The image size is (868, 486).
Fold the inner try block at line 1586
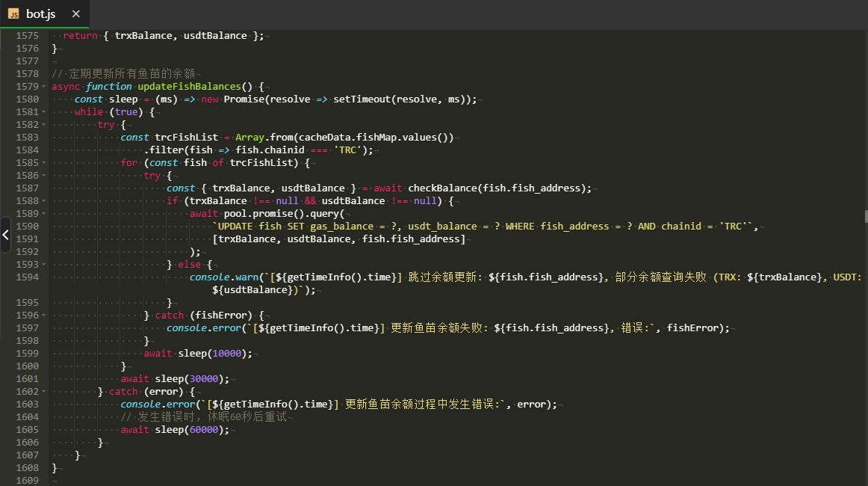click(x=44, y=176)
